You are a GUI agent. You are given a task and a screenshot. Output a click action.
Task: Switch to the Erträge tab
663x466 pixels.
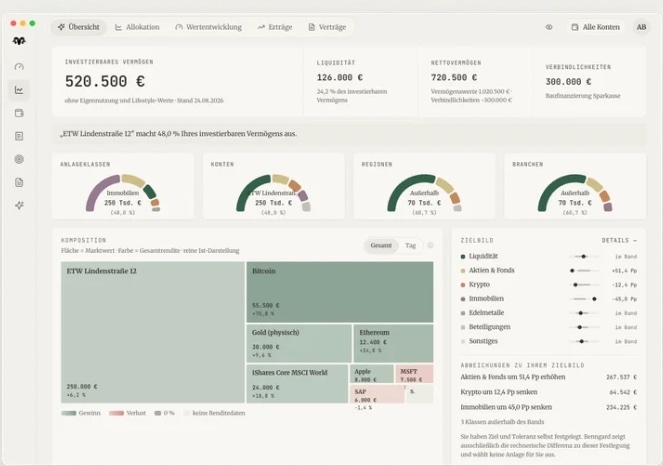(x=275, y=27)
